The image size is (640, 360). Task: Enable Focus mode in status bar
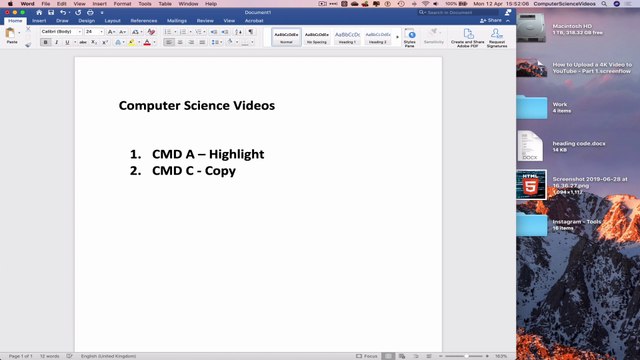tap(367, 356)
